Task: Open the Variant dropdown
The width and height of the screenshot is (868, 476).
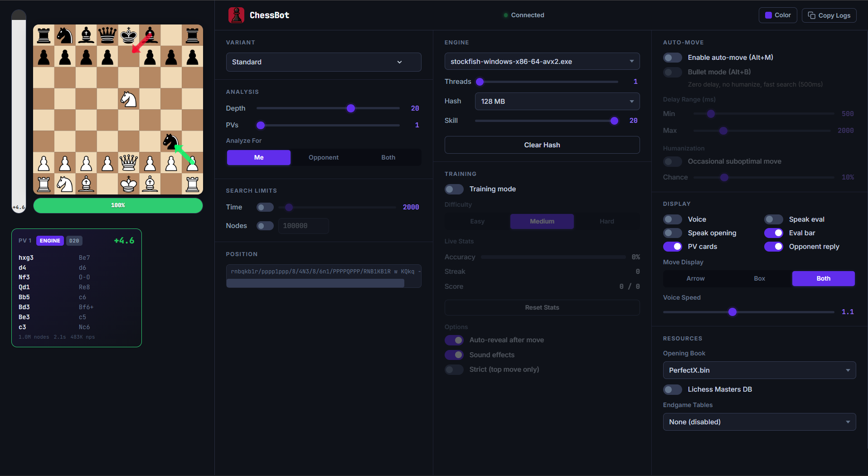Action: (323, 62)
